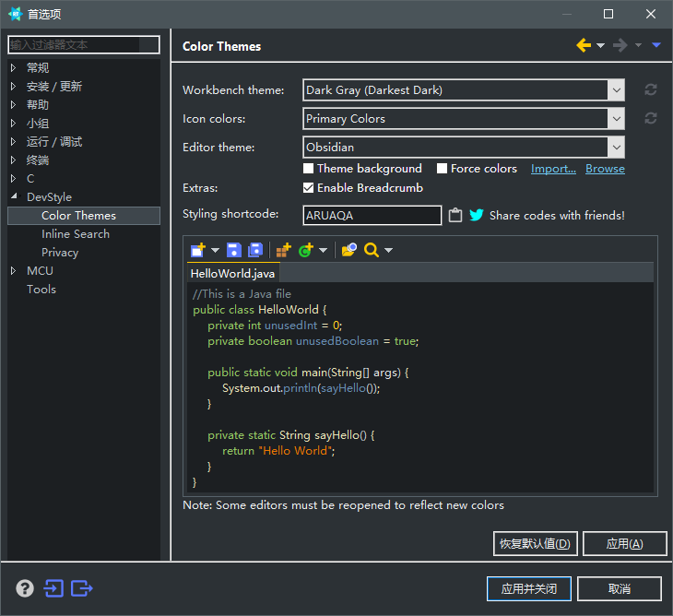The height and width of the screenshot is (616, 673).
Task: Expand the 小组 tree node
Action: point(13,123)
